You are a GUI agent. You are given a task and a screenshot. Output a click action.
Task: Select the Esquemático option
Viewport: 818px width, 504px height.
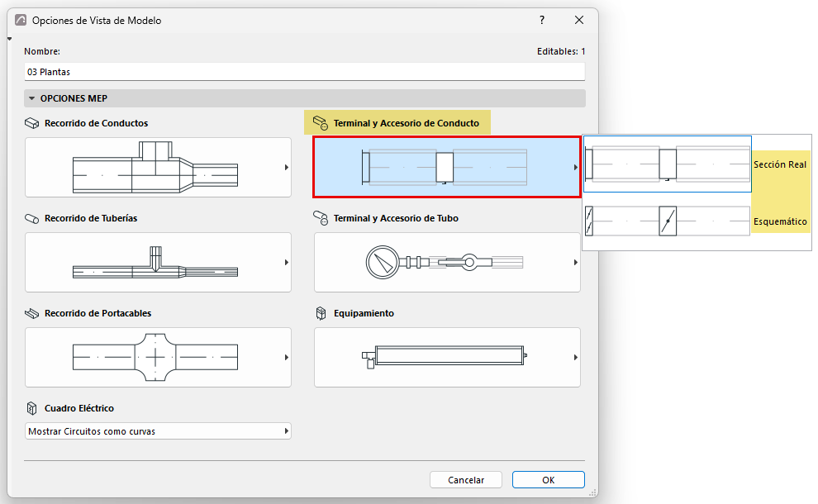pos(697,221)
